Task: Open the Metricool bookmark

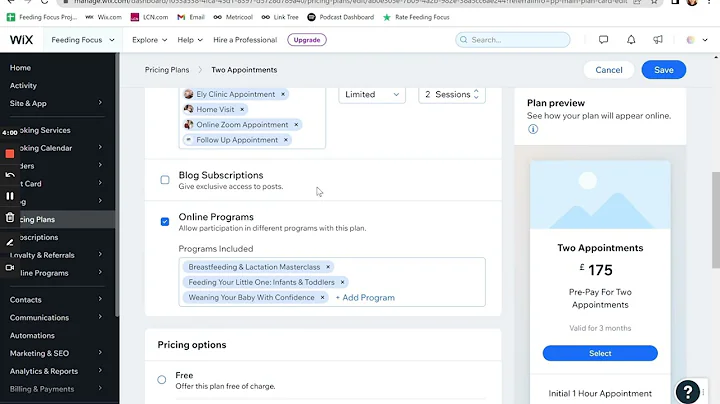Action: (233, 17)
